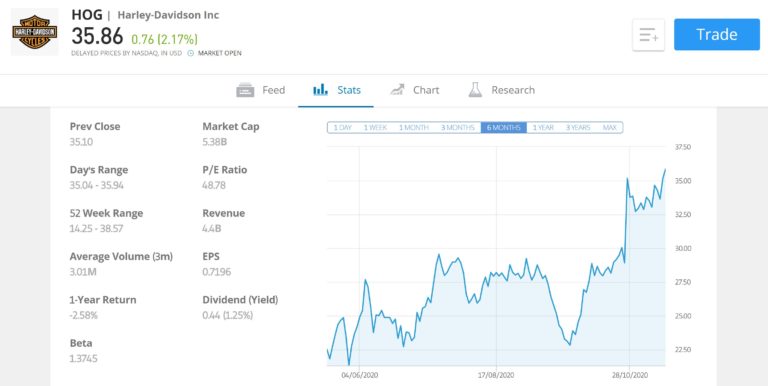Click the HOG ticker symbol
This screenshot has width=768, height=386.
(x=87, y=15)
